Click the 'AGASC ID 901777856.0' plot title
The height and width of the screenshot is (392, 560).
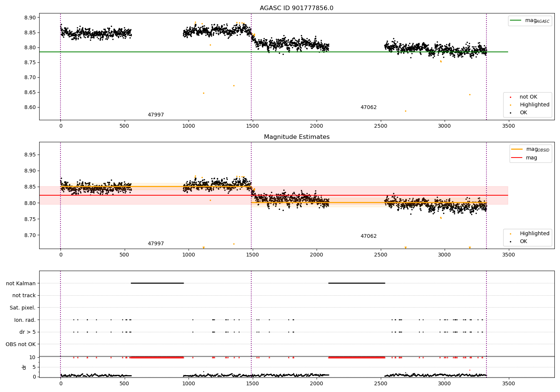pyautogui.click(x=296, y=8)
